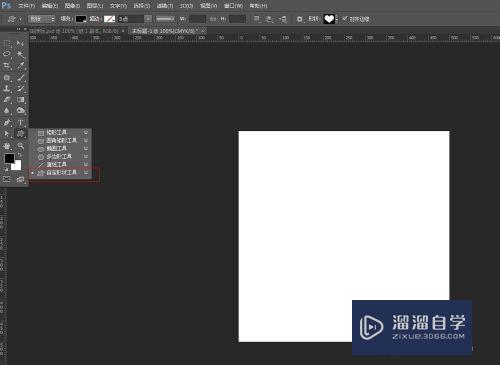Image resolution: width=500 pixels, height=365 pixels.
Task: Choose Polygon tool from flyout
Action: tap(60, 156)
